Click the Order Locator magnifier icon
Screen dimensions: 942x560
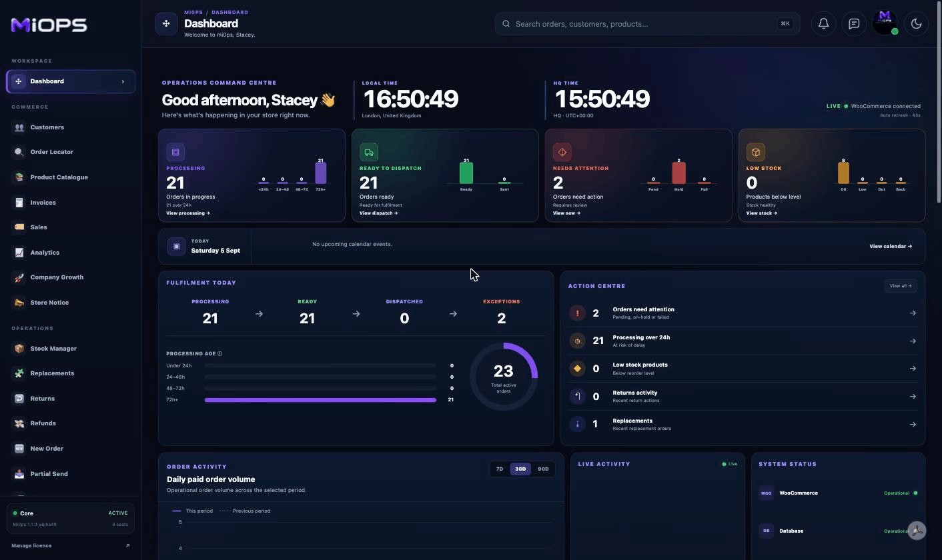(x=19, y=152)
